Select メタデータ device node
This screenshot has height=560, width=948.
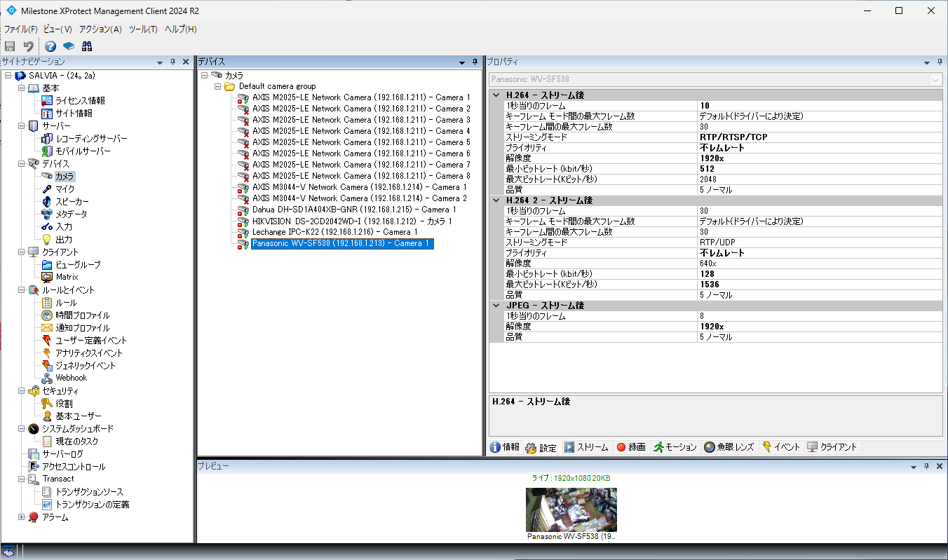[x=72, y=214]
